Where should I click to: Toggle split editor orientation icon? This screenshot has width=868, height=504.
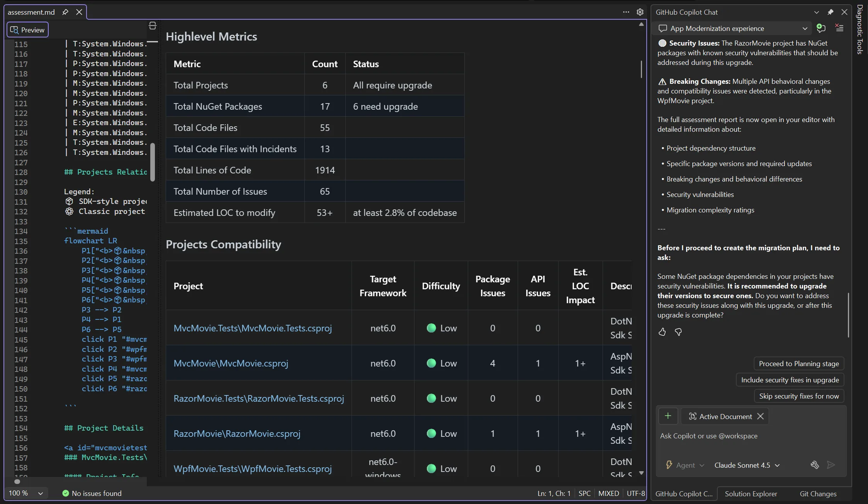click(153, 26)
